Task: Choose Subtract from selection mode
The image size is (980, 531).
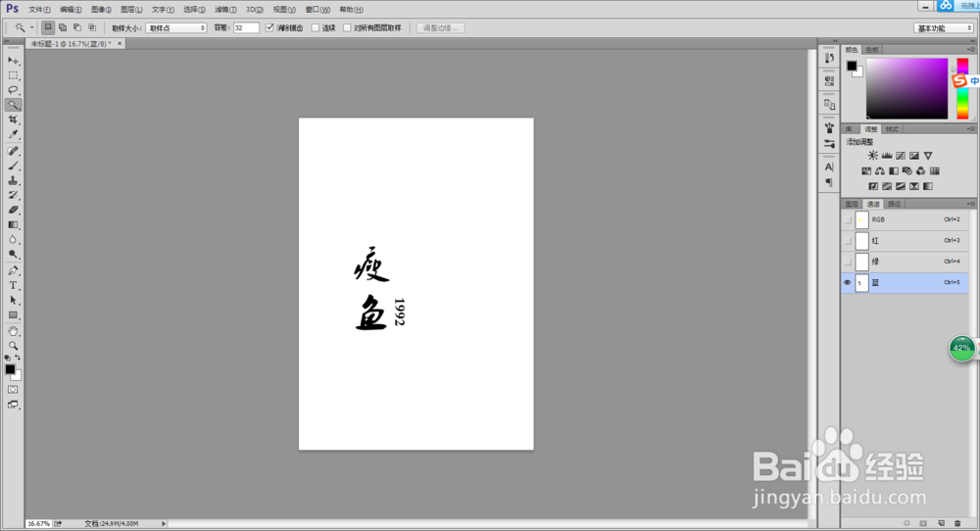Action: coord(76,27)
